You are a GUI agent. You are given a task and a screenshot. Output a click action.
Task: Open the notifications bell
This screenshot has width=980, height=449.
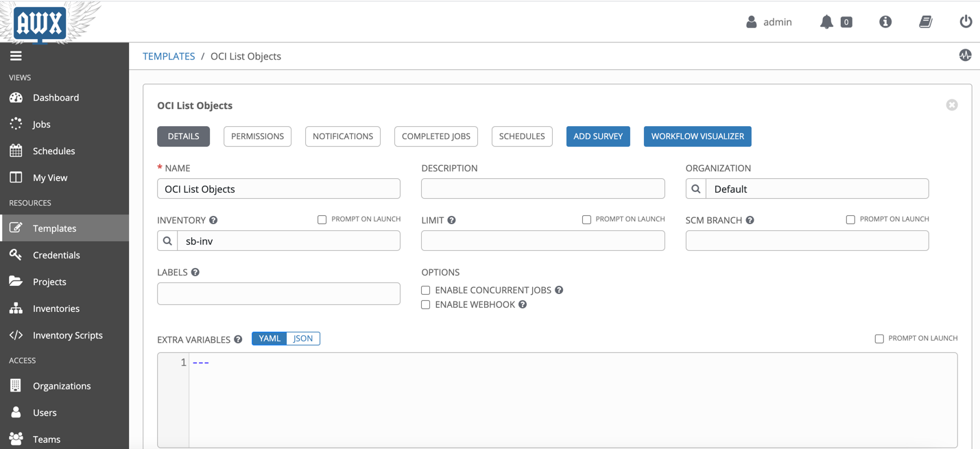pos(826,21)
